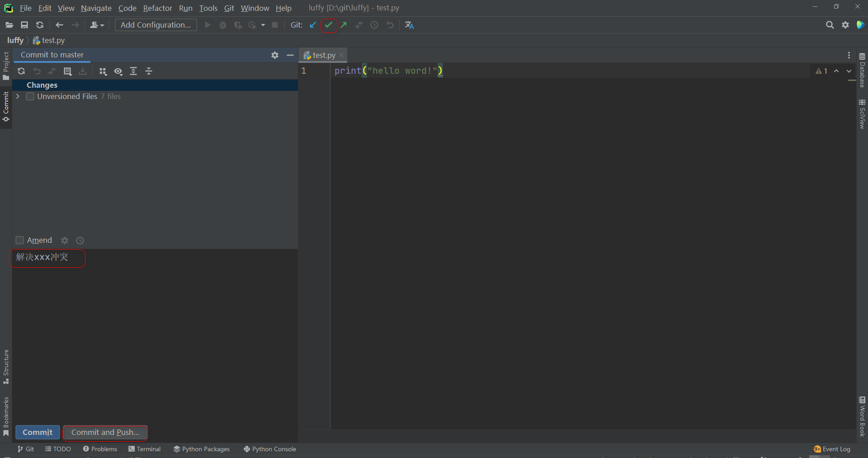The height and width of the screenshot is (458, 868).
Task: Enable the Amend checkbox
Action: pyautogui.click(x=19, y=240)
